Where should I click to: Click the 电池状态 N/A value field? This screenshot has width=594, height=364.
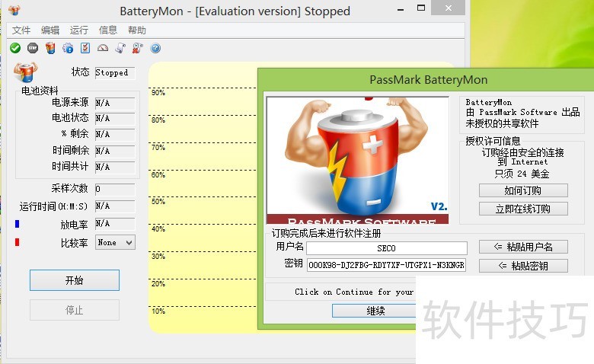click(x=115, y=119)
